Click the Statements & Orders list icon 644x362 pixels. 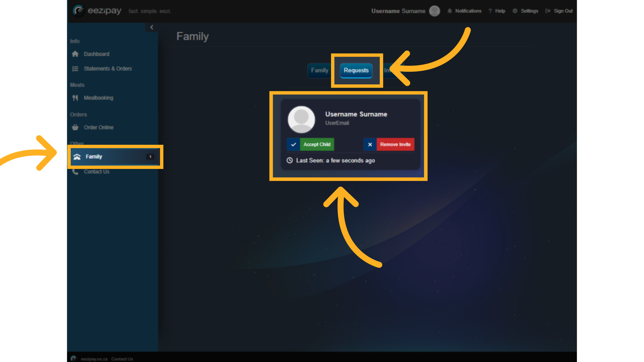pyautogui.click(x=75, y=68)
